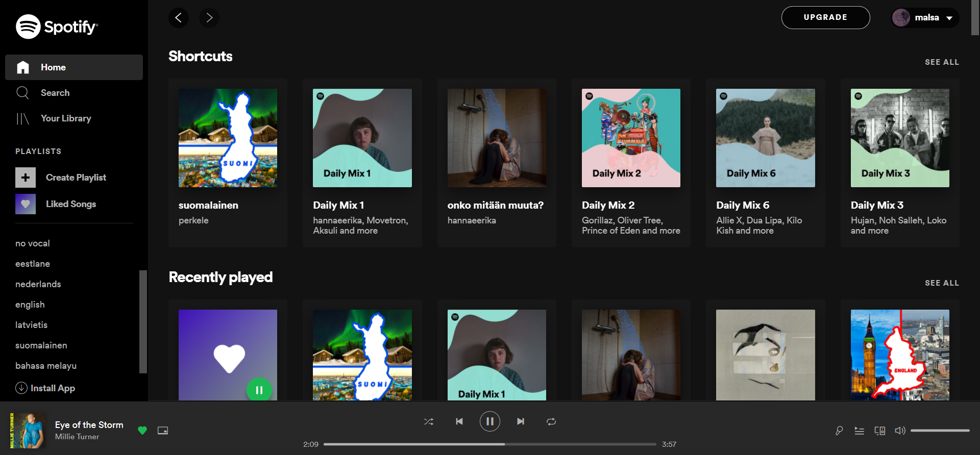Open suomalainen shortcut cover art
980x455 pixels.
(228, 138)
